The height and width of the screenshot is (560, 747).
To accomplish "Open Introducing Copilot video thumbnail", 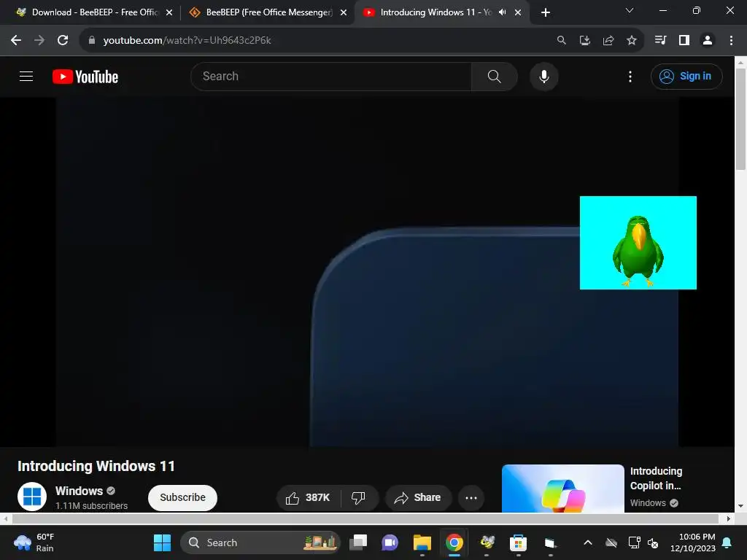I will (562, 489).
